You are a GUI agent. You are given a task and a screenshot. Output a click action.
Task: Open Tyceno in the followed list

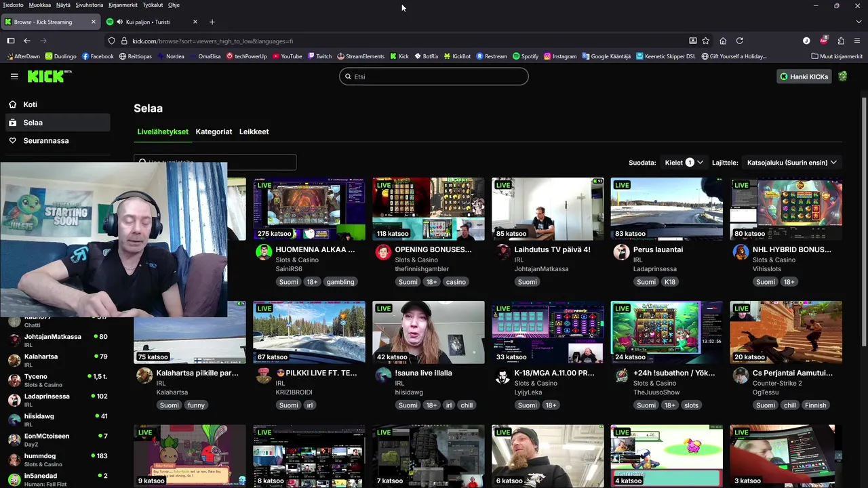pyautogui.click(x=57, y=380)
